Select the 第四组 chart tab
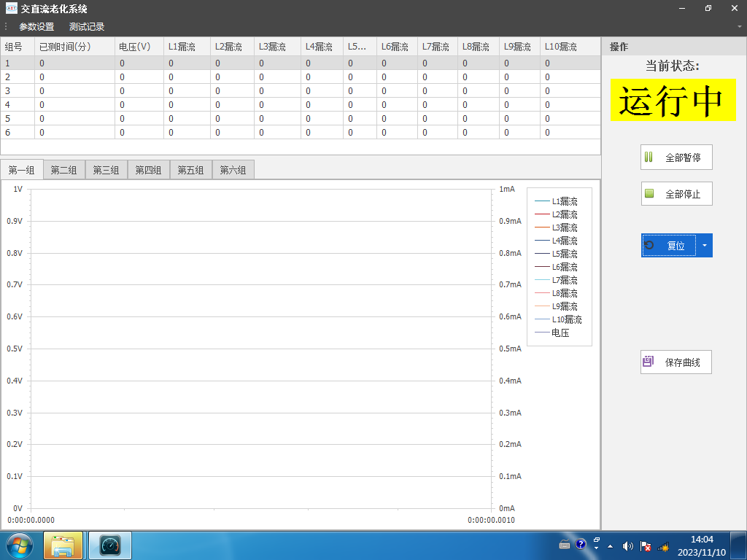The image size is (747, 560). [148, 171]
